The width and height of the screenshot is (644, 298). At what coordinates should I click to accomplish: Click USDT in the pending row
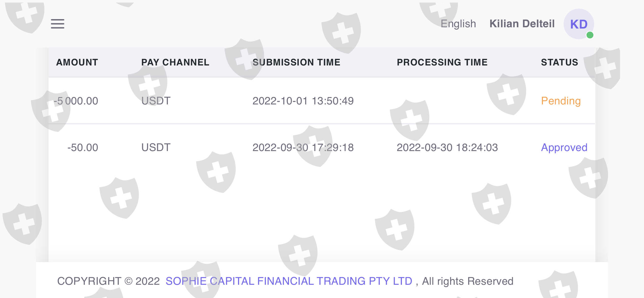coord(156,101)
